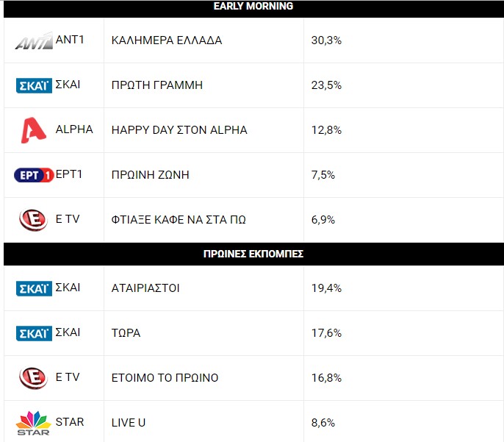Click the 19,4% rating for ΑΤΑΙΡΙΑΣΤΟΙ
Image resolution: width=504 pixels, height=442 pixels.
coord(326,288)
